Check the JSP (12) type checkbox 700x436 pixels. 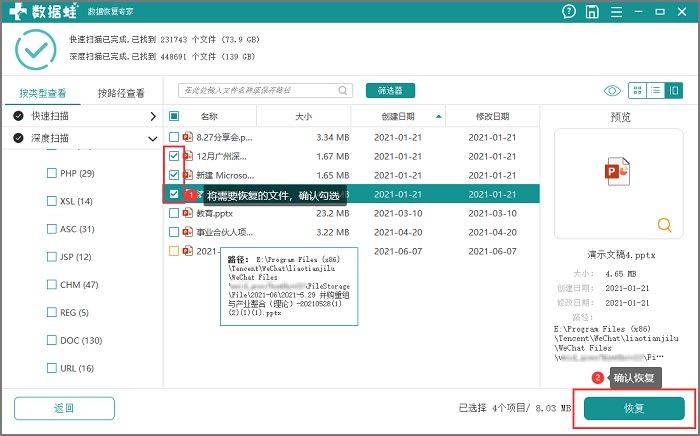[x=52, y=257]
